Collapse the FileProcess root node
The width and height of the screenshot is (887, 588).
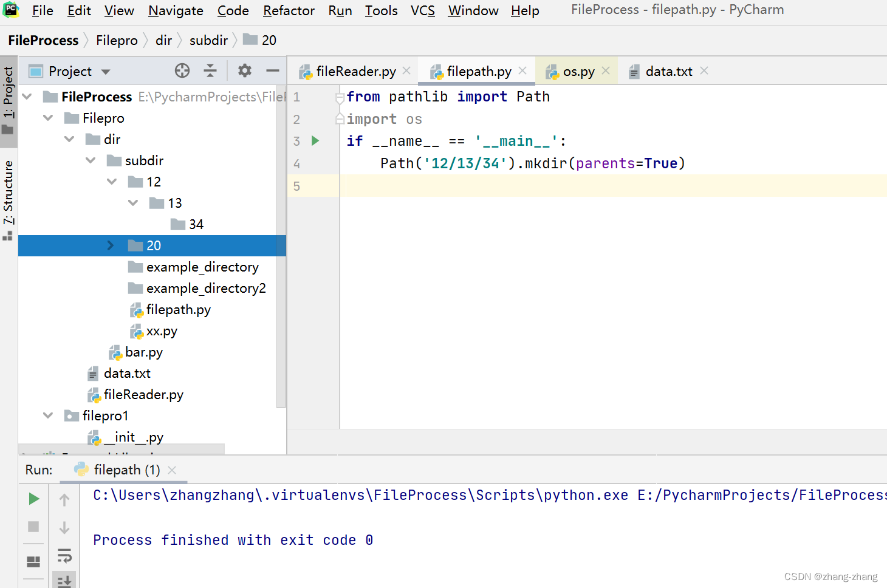pos(27,97)
